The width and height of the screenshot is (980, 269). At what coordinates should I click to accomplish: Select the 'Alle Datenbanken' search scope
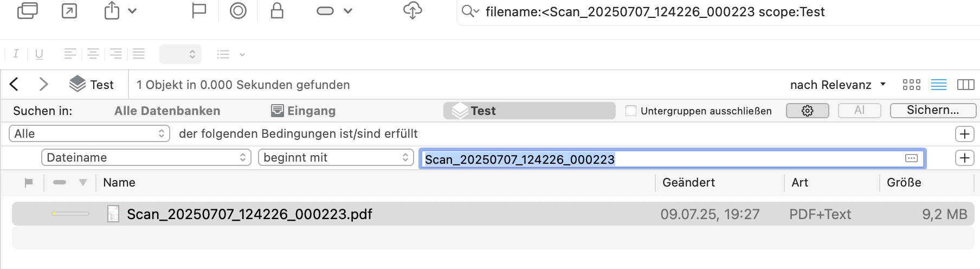click(x=167, y=111)
